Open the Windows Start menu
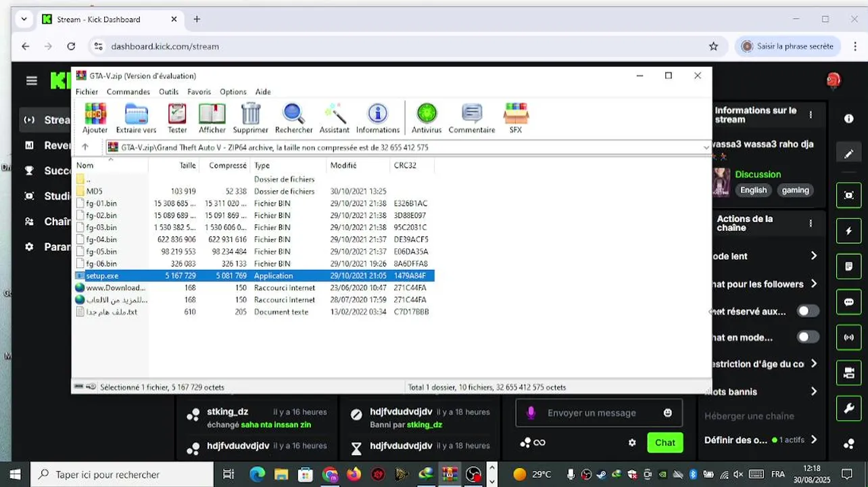This screenshot has height=487, width=868. point(15,474)
